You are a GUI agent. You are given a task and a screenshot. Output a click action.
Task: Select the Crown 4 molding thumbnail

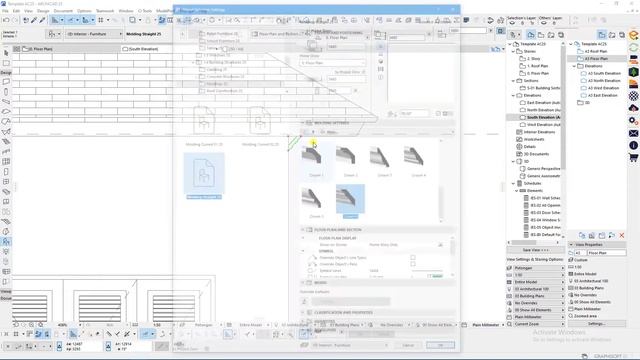[x=418, y=160]
